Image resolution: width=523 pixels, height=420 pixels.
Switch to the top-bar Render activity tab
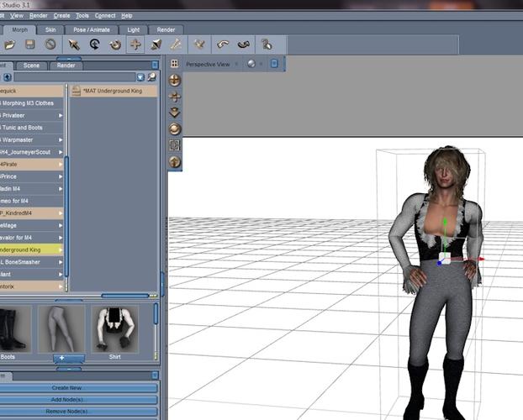click(x=166, y=29)
